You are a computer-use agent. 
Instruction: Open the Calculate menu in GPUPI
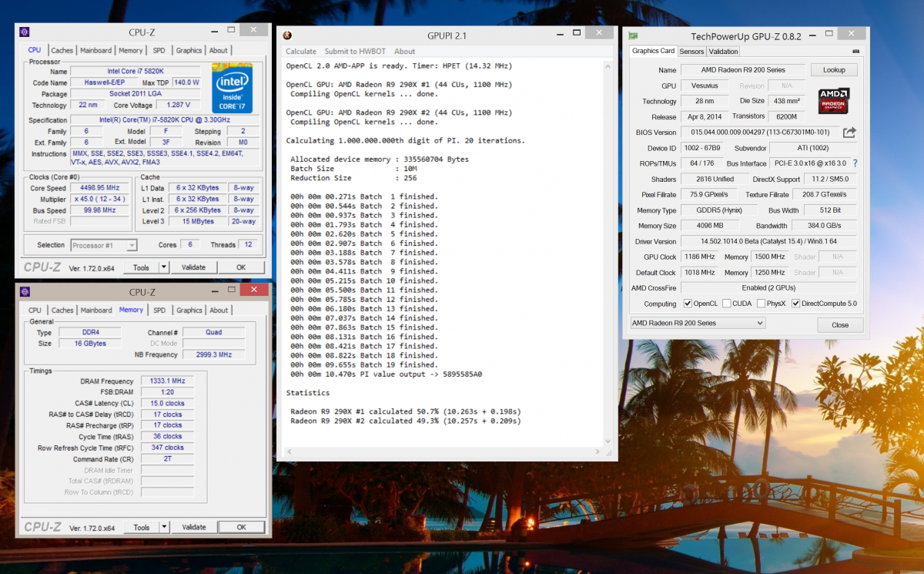301,52
